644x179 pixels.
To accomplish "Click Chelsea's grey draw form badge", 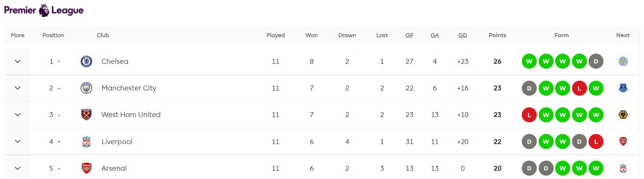I will coord(596,61).
